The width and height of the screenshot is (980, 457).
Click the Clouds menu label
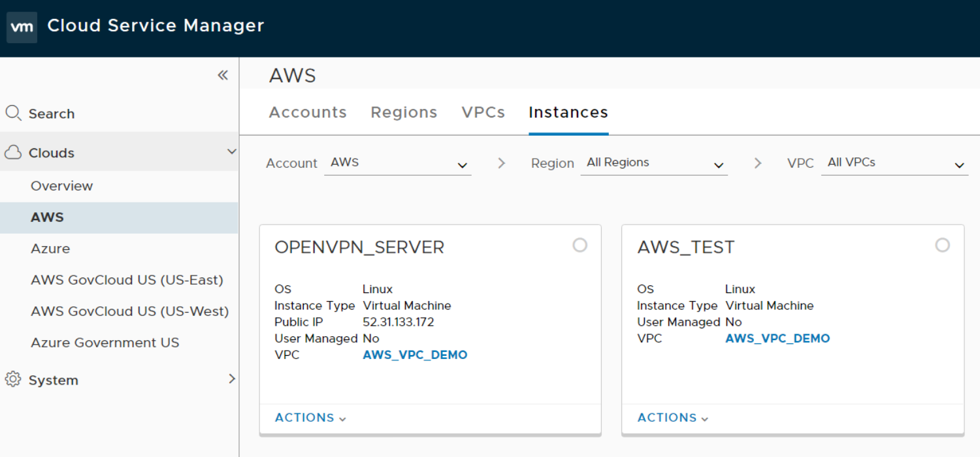[52, 153]
